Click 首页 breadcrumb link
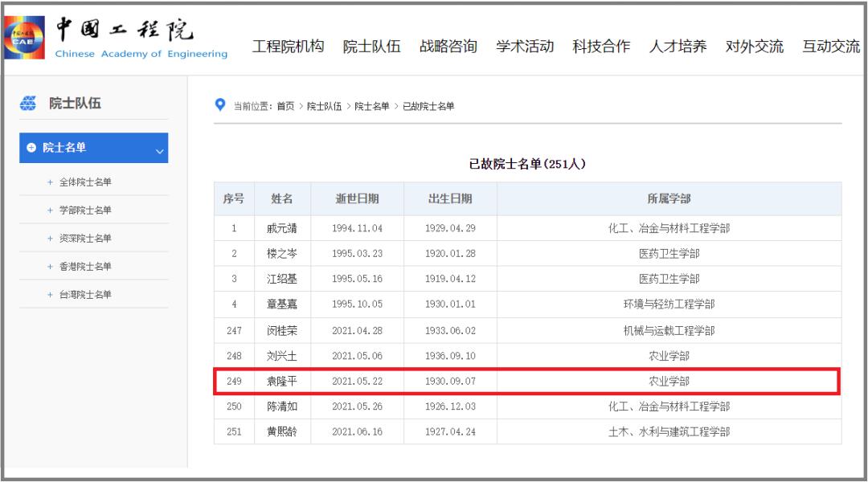The image size is (868, 482). [x=285, y=106]
